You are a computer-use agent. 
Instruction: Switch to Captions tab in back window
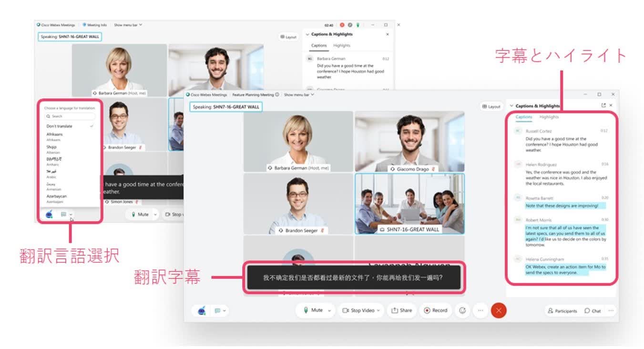click(x=319, y=46)
